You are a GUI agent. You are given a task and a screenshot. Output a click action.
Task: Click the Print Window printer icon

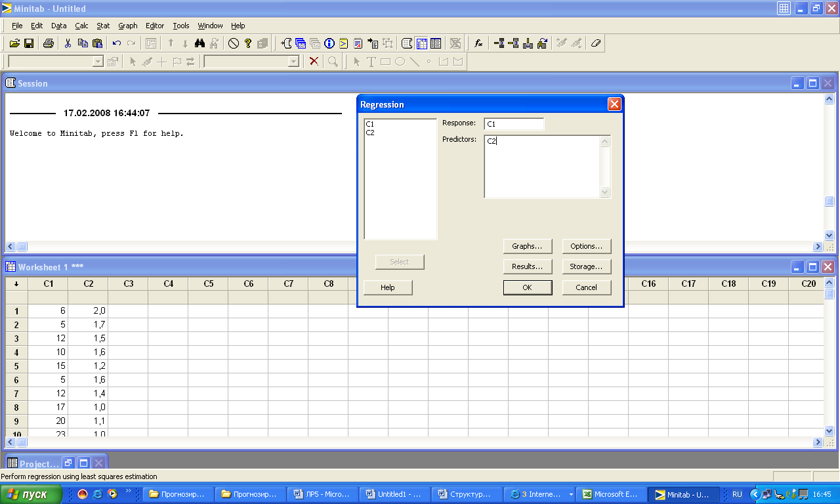tap(48, 43)
